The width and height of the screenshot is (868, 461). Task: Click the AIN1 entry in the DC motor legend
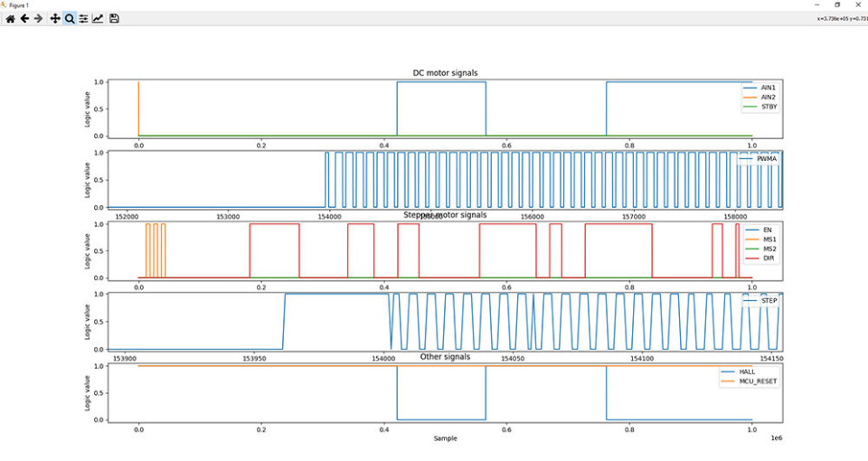768,88
